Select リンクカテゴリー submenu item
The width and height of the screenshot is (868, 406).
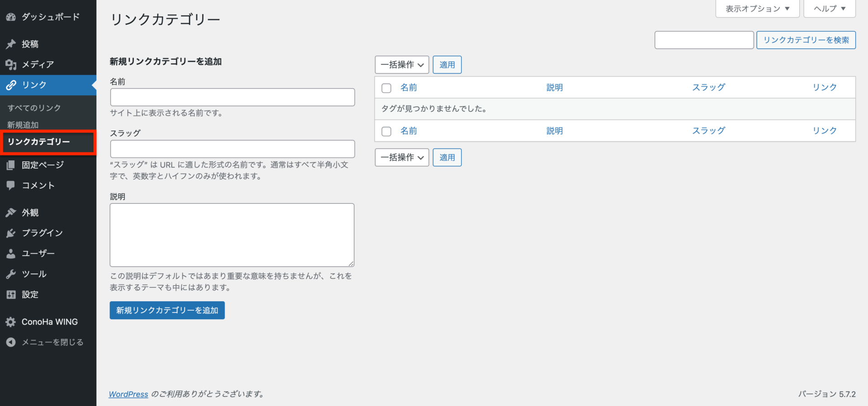(x=39, y=142)
